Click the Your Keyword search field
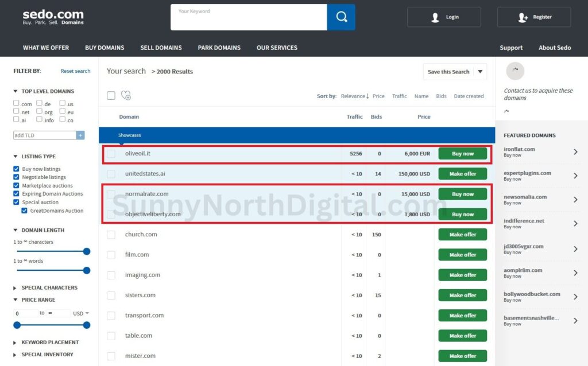Image resolution: width=588 pixels, height=366 pixels. pos(248,17)
